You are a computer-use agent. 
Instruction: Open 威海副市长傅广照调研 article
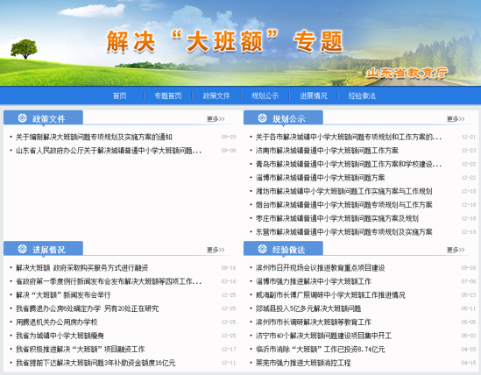point(331,295)
